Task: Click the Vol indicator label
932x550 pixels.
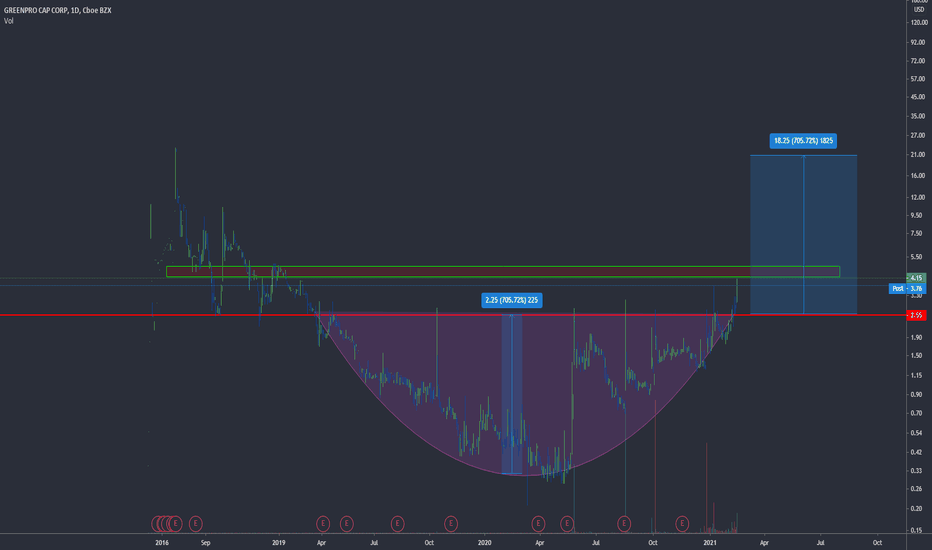Action: pyautogui.click(x=8, y=21)
